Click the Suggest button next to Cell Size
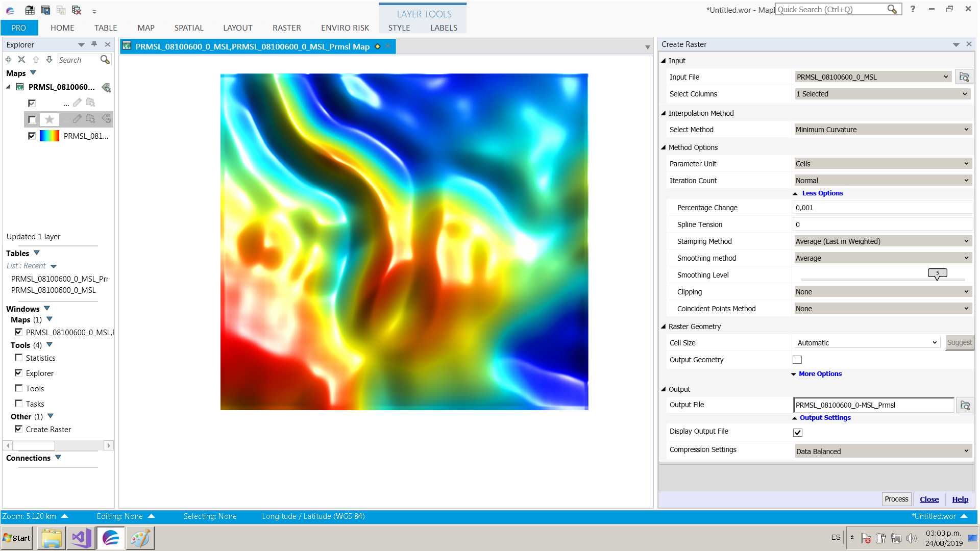The width and height of the screenshot is (980, 551). 960,342
